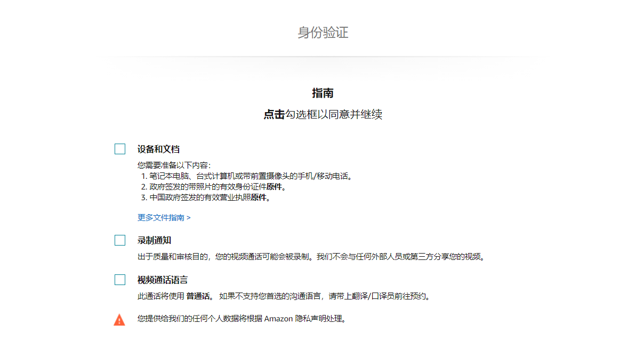
Task: Open the 更多文件指南 link
Action: 164,217
